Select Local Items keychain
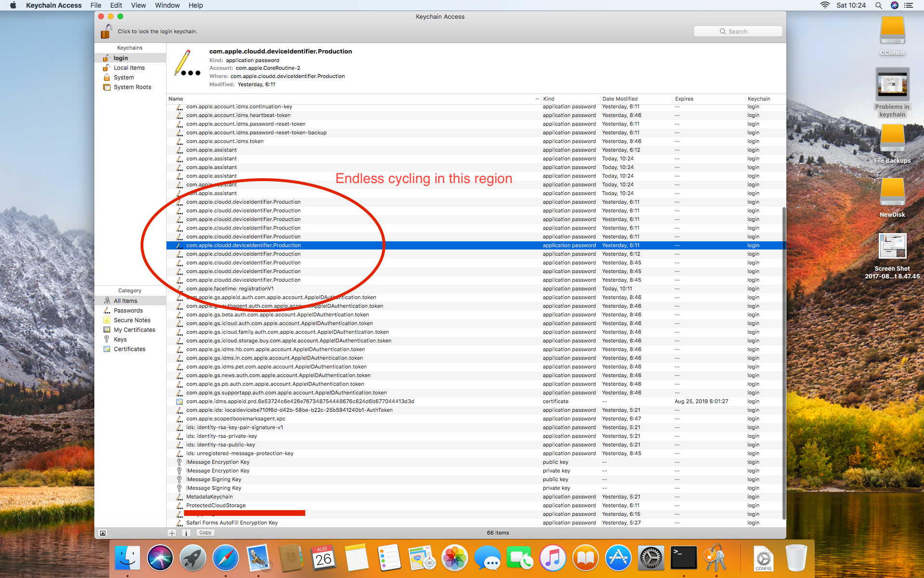This screenshot has width=924, height=578. click(x=130, y=68)
